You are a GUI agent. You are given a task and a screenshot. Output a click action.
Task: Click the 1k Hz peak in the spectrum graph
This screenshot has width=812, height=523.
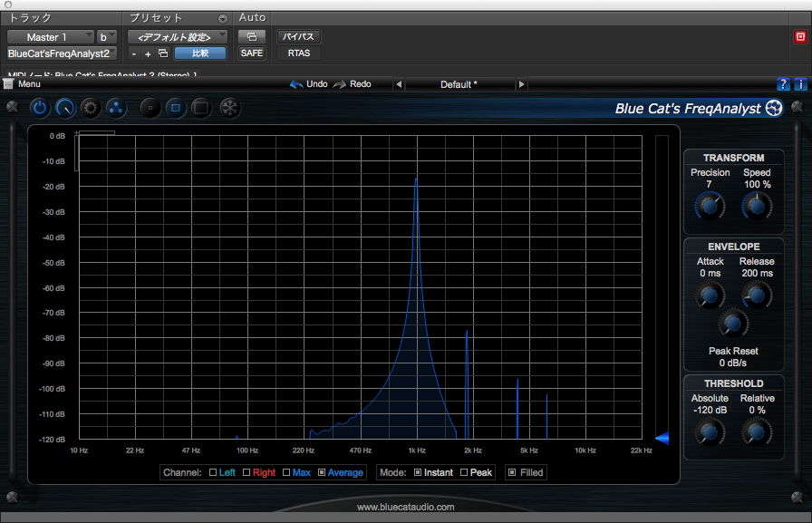point(416,179)
